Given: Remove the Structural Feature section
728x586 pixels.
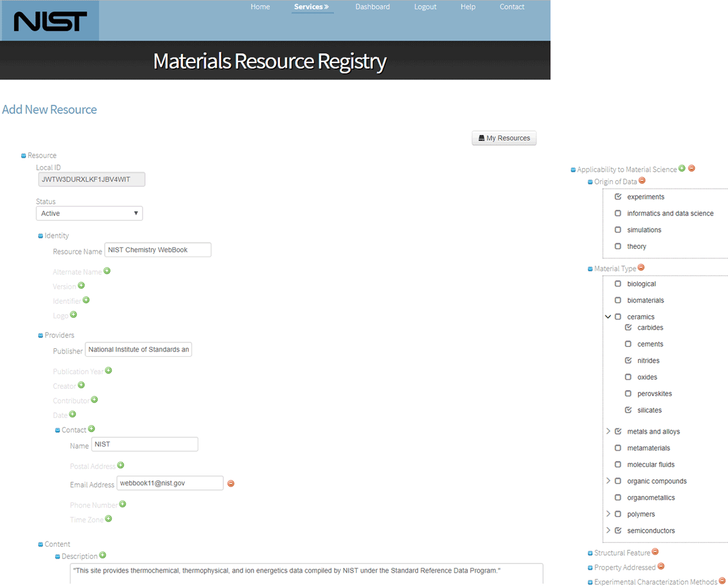Looking at the screenshot, I should pyautogui.click(x=655, y=552).
